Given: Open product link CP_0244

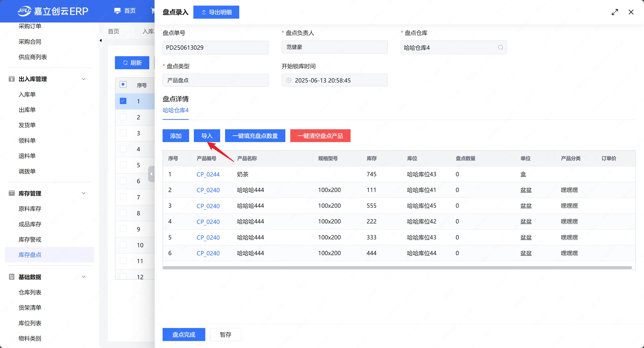Looking at the screenshot, I should click(x=208, y=174).
